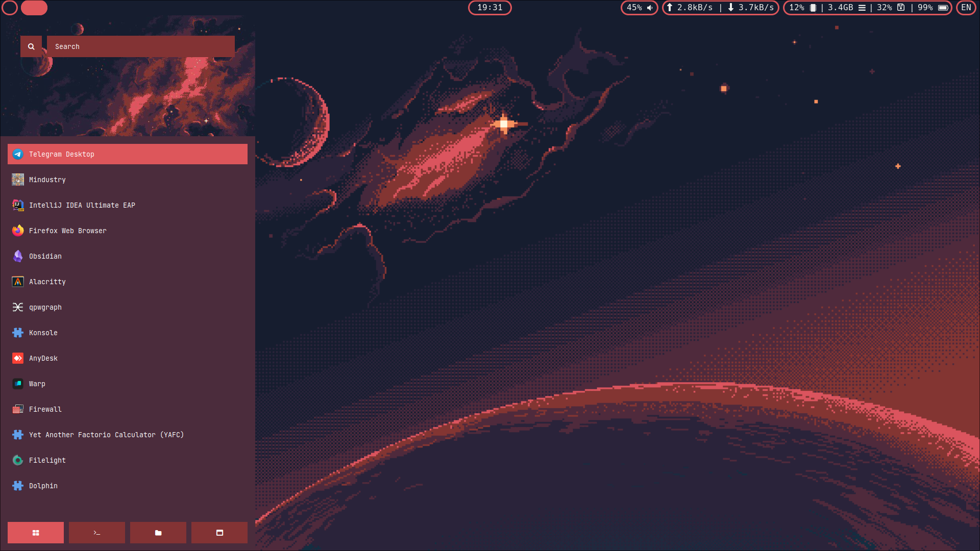Click the 32% disk value
This screenshot has height=551, width=980.
(x=885, y=8)
